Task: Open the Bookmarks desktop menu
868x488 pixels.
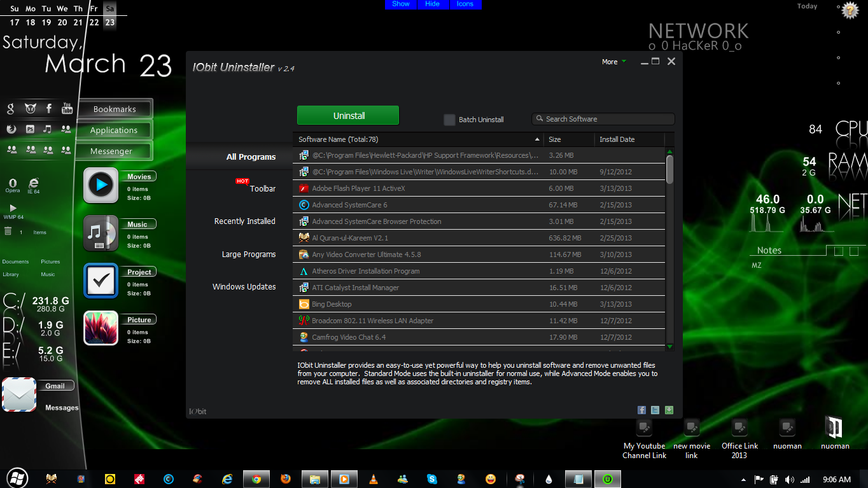Action: coord(115,109)
